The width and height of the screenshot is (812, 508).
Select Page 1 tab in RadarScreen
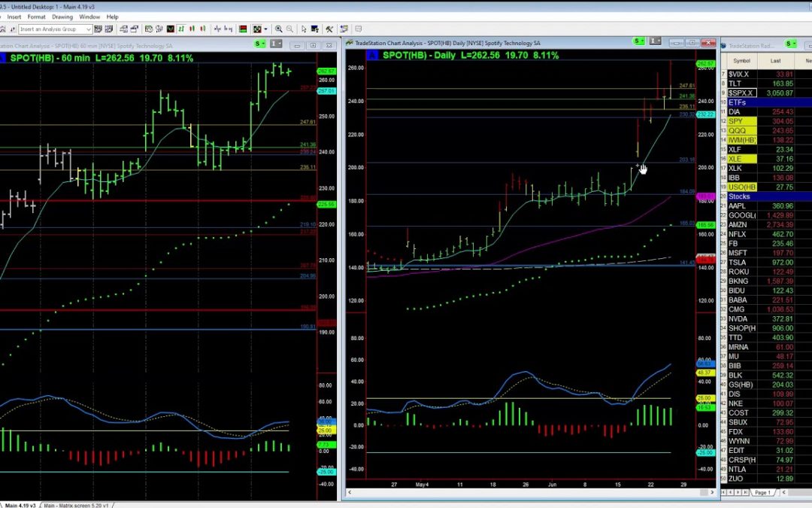pyautogui.click(x=763, y=492)
